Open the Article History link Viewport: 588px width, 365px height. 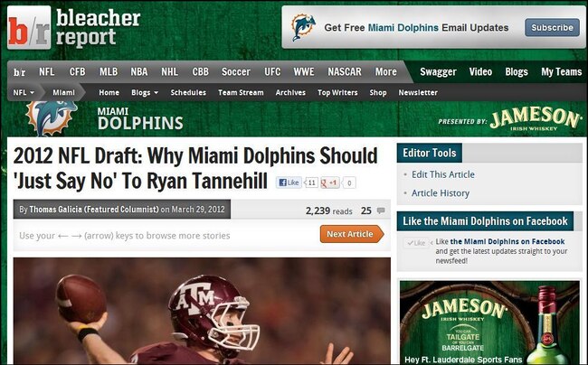[x=441, y=193]
